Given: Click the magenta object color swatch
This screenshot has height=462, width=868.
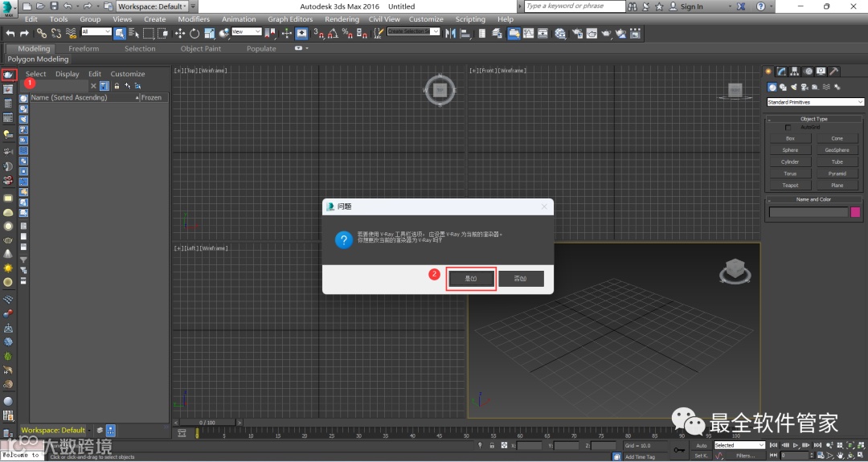Looking at the screenshot, I should coord(855,212).
